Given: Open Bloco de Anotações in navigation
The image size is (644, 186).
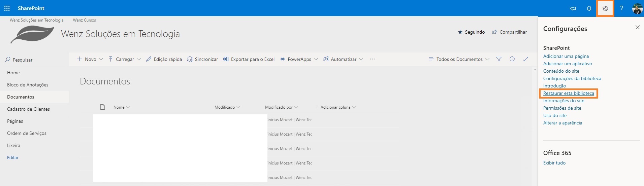Looking at the screenshot, I should coord(28,85).
